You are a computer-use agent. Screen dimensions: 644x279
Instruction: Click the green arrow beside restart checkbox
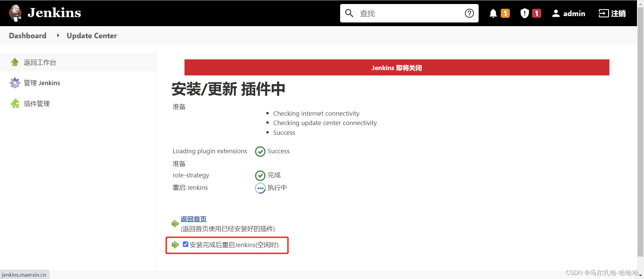click(175, 245)
